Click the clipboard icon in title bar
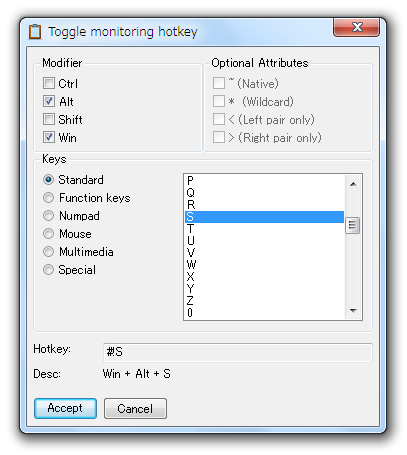The width and height of the screenshot is (407, 455). [x=35, y=32]
